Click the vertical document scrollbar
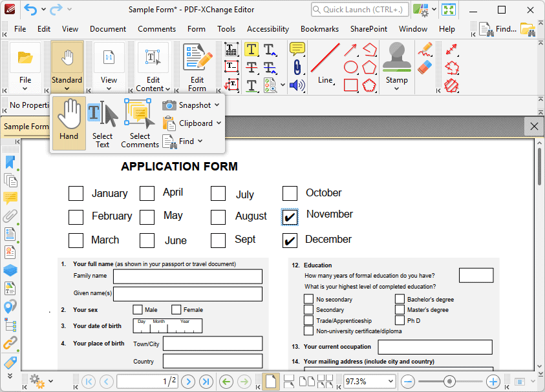 (x=539, y=167)
